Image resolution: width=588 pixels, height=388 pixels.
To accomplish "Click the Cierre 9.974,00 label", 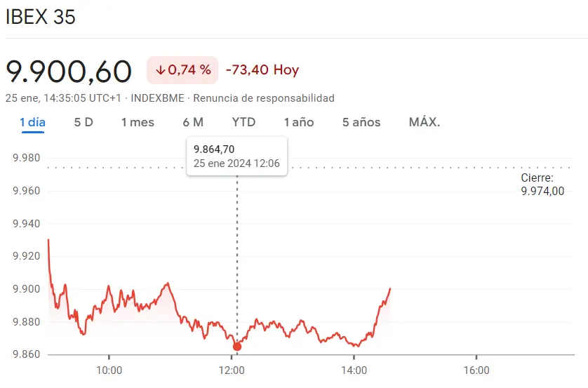I will [x=542, y=185].
